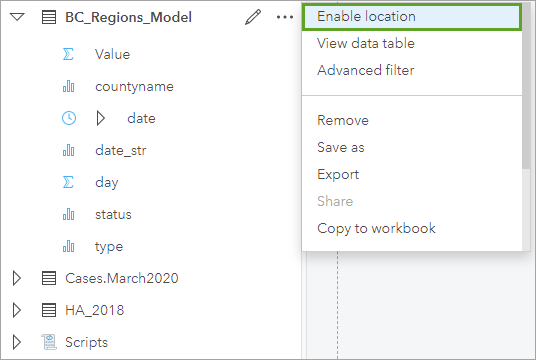Open Advanced filter from the menu
536x360 pixels.
[x=412, y=70]
